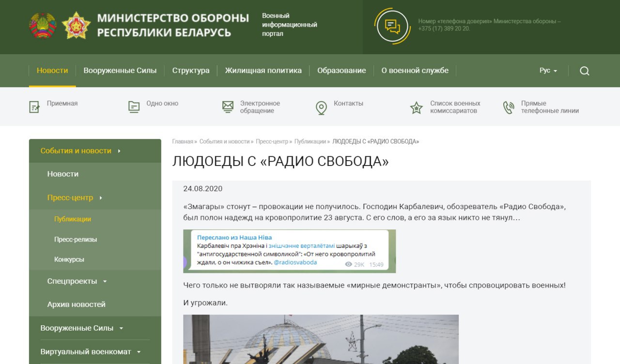The width and height of the screenshot is (620, 364).
Task: Click the Список военных комиссариатов star icon
Action: (416, 107)
